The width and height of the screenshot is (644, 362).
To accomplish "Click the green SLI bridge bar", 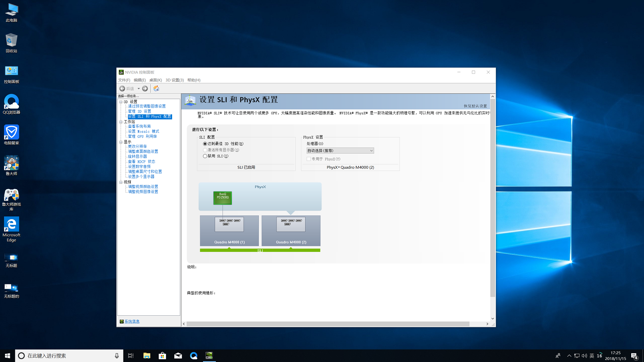I will pos(260,250).
